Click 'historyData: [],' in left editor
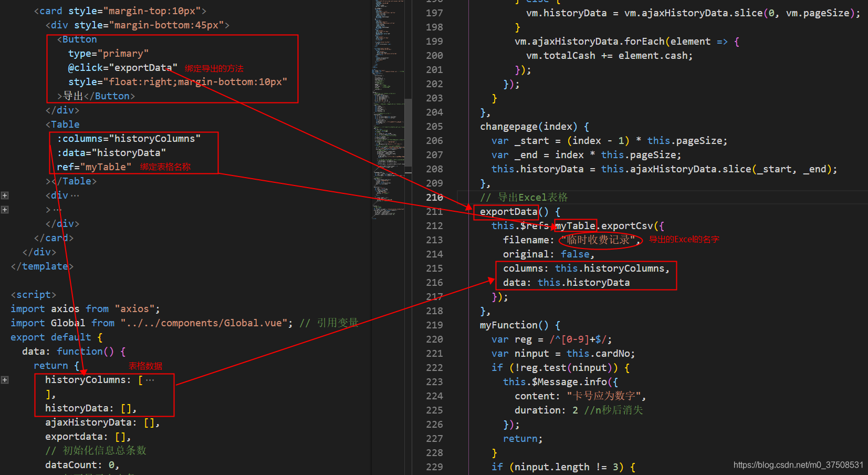The width and height of the screenshot is (868, 475). (x=91, y=408)
